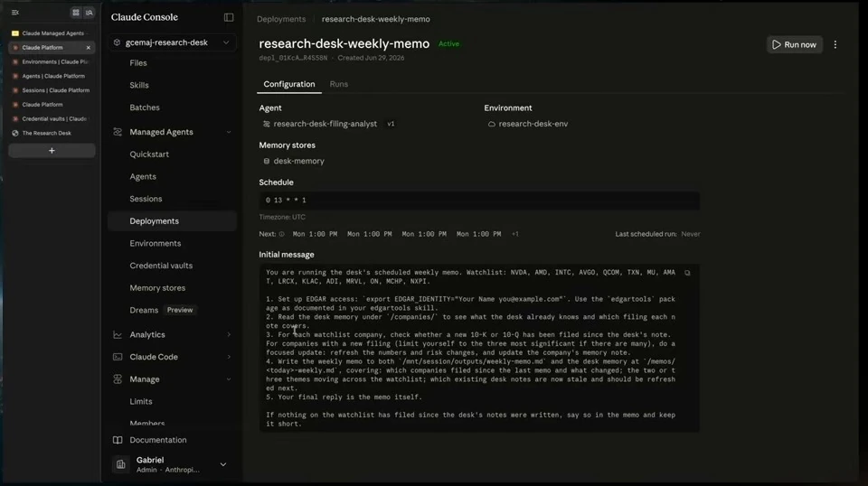Screen dimensions: 868x486
Task: Open Agents under Managed Agents
Action: pyautogui.click(x=143, y=176)
